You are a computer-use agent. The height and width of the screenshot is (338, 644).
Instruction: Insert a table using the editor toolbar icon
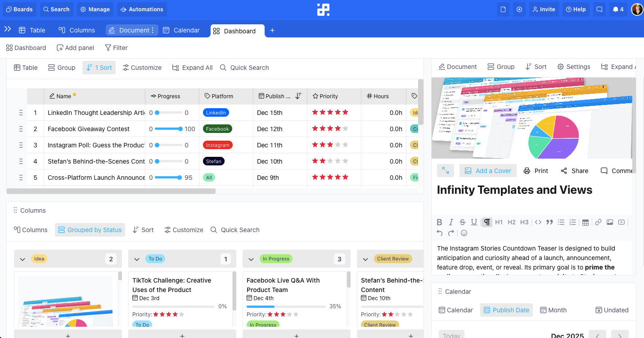[x=585, y=222]
